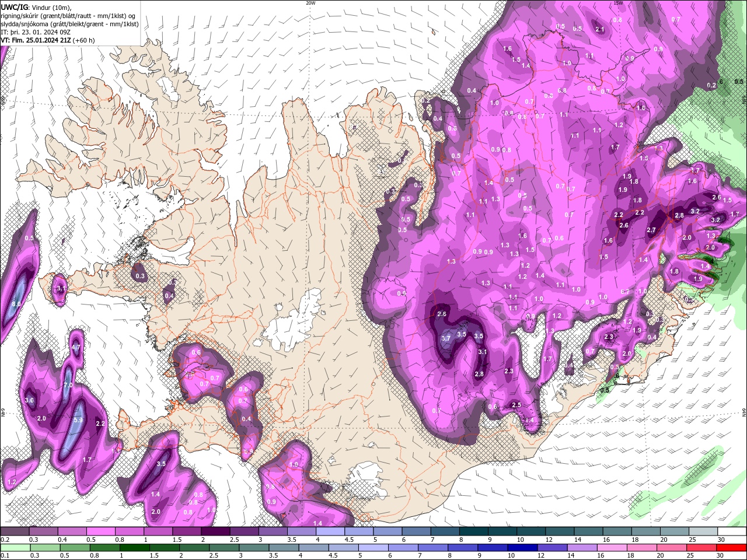Click the red-pink rain swatch labelled 25
Viewport: 747px width, 560px height.
pyautogui.click(x=702, y=548)
